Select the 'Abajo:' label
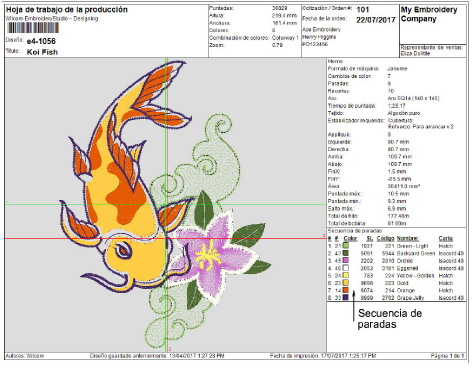 click(x=335, y=164)
